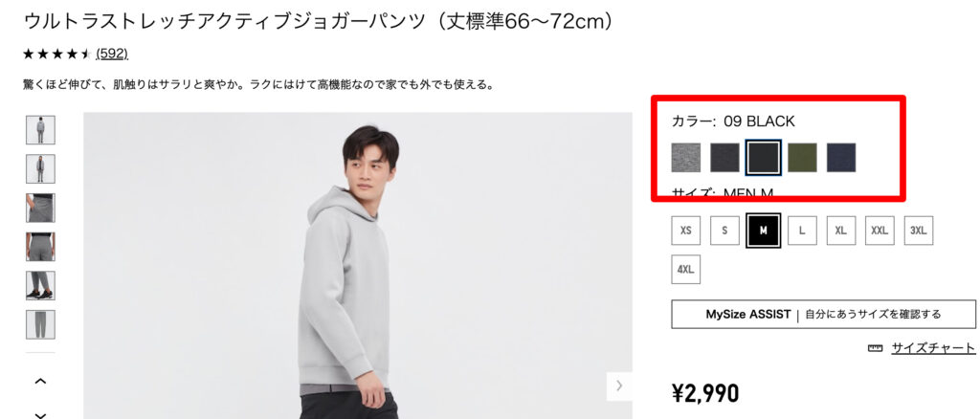Click next image arrow on product photo
Screen dimensions: 980x419
click(619, 386)
